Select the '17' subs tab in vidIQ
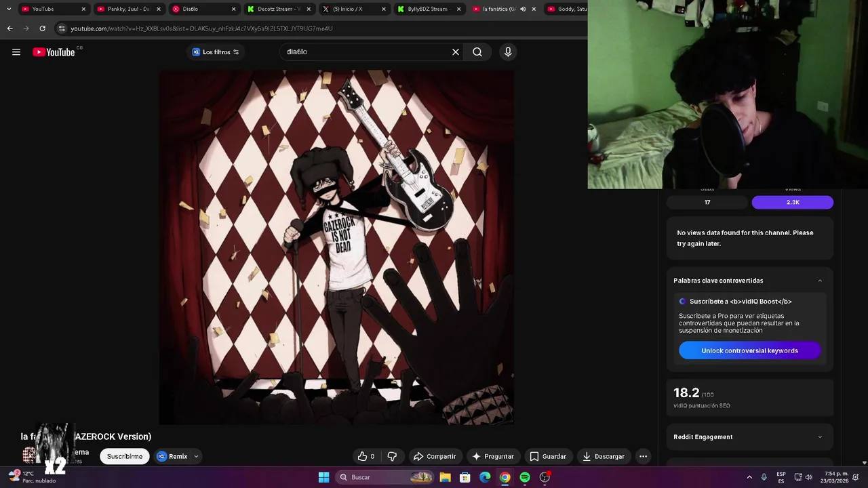868x488 pixels. (x=707, y=202)
